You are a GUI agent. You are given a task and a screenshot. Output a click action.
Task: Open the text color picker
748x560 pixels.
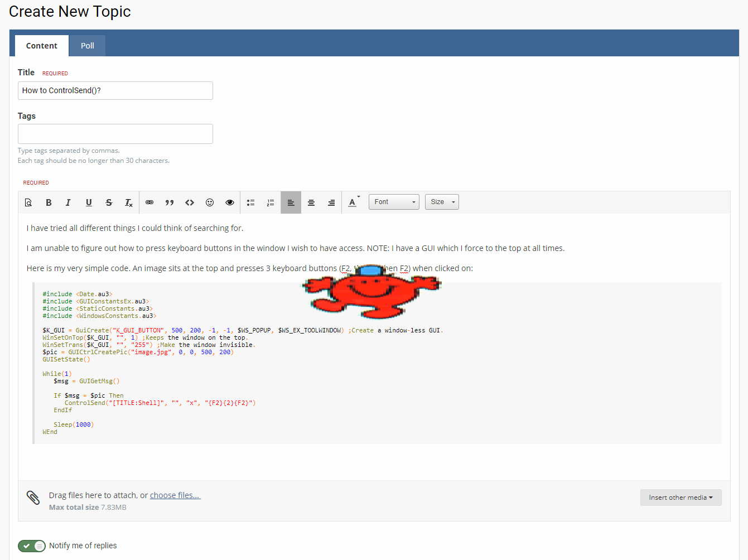[354, 202]
